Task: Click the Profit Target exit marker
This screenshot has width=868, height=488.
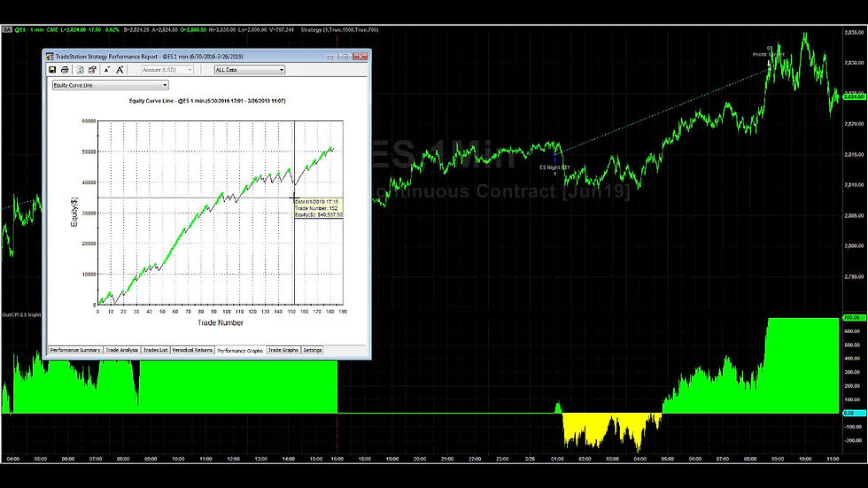Action: pos(769,55)
